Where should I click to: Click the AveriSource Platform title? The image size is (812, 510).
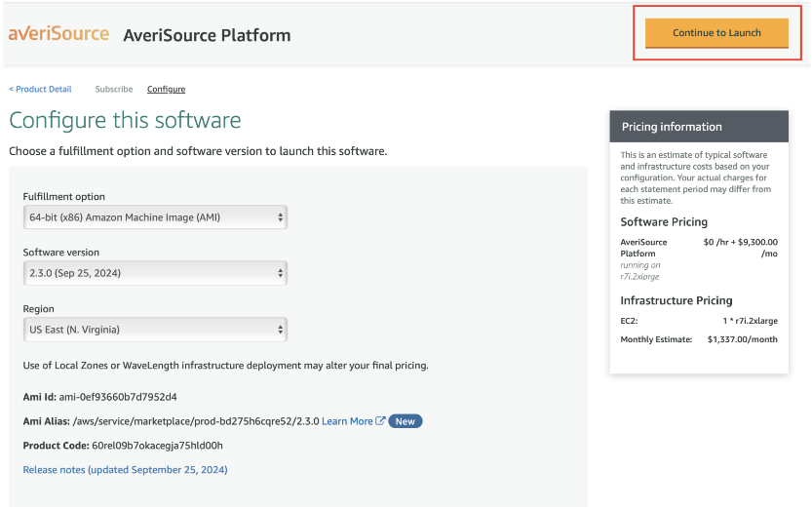[207, 35]
